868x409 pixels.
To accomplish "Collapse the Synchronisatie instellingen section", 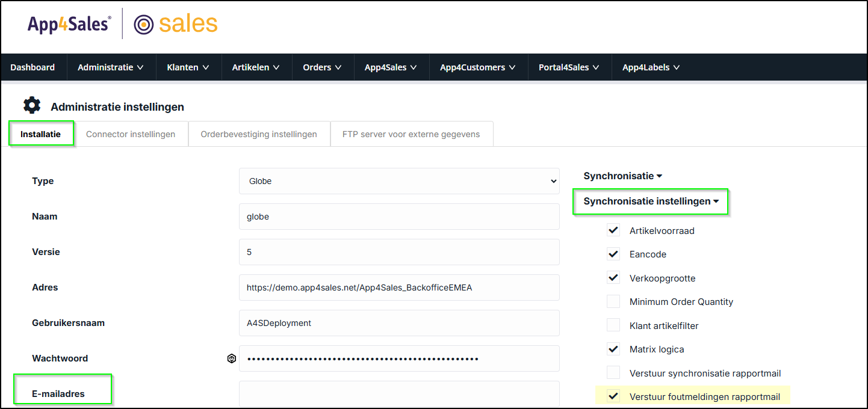I will tap(651, 201).
